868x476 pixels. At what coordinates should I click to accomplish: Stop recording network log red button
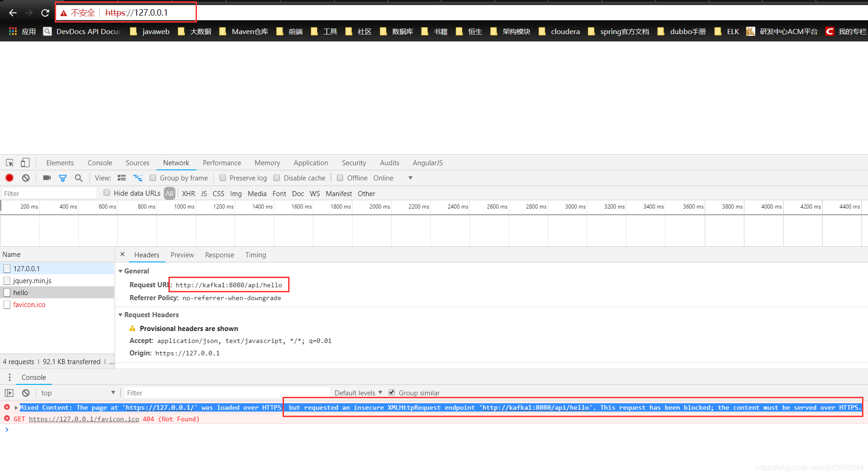click(9, 178)
